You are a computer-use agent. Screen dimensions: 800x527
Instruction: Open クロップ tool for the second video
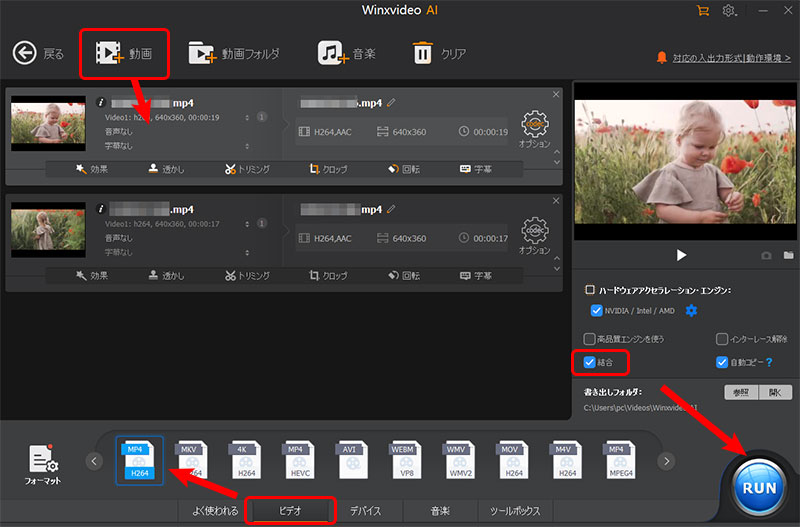click(x=329, y=275)
